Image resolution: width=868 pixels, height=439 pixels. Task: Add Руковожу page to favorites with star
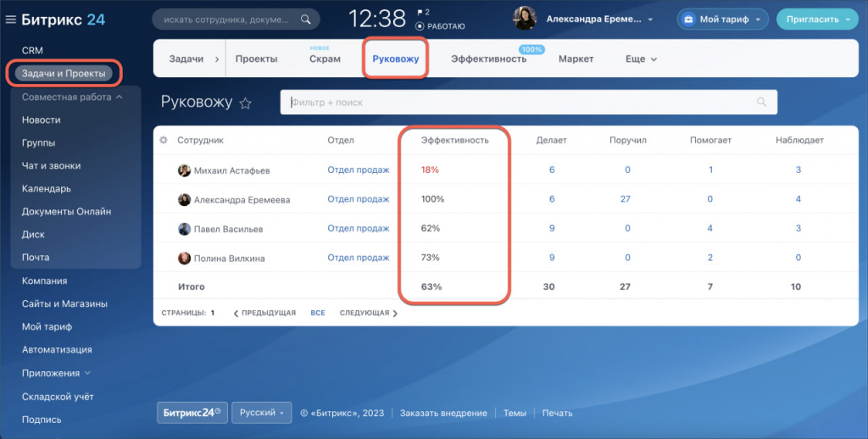[245, 103]
